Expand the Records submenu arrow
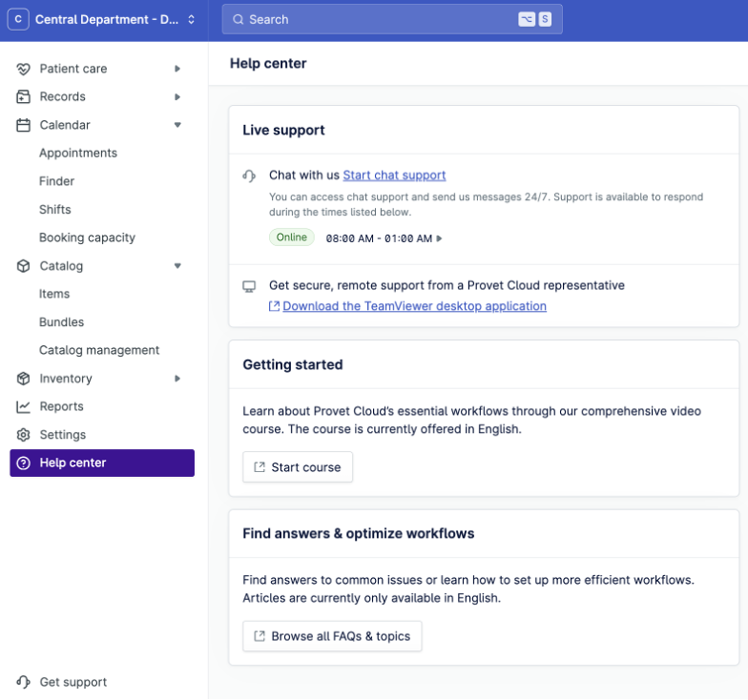Screen dimensions: 748x700 (177, 96)
